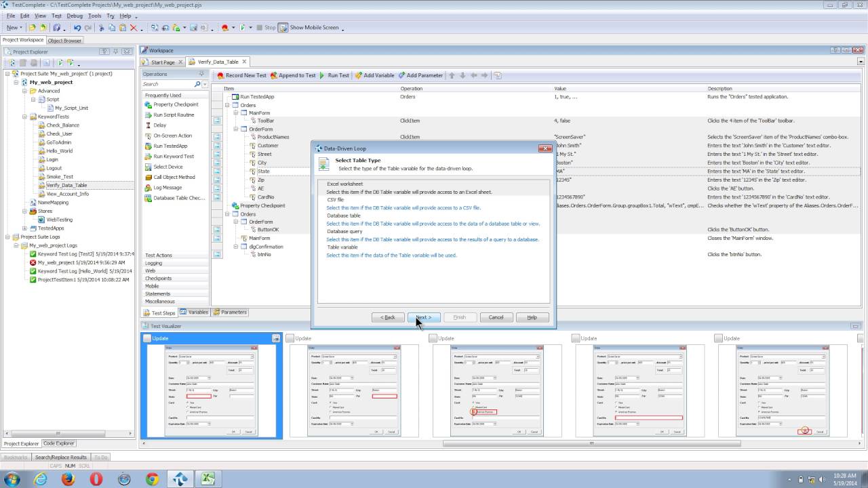Tick the fifth Update checkbox in Test Visualizer

(718, 338)
